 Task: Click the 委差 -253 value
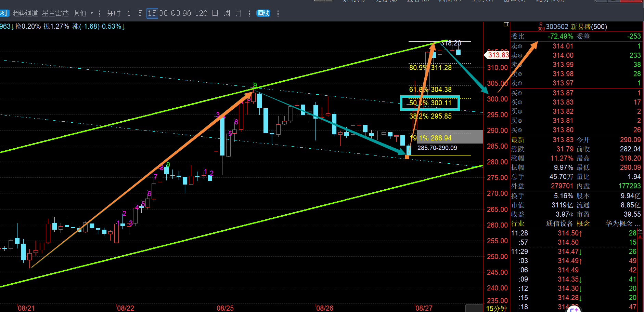coord(634,36)
